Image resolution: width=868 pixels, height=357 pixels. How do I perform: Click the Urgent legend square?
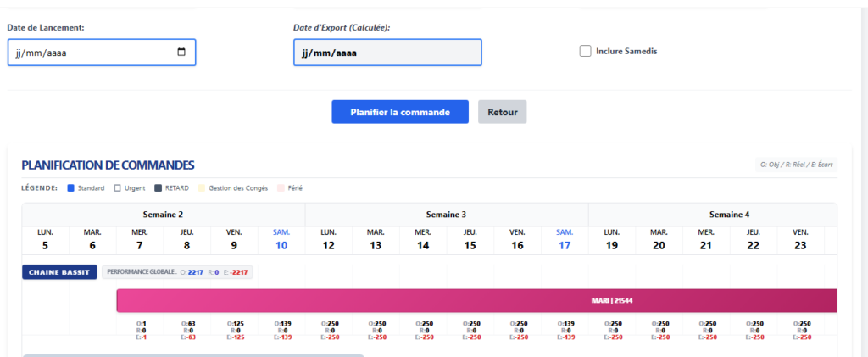[117, 188]
